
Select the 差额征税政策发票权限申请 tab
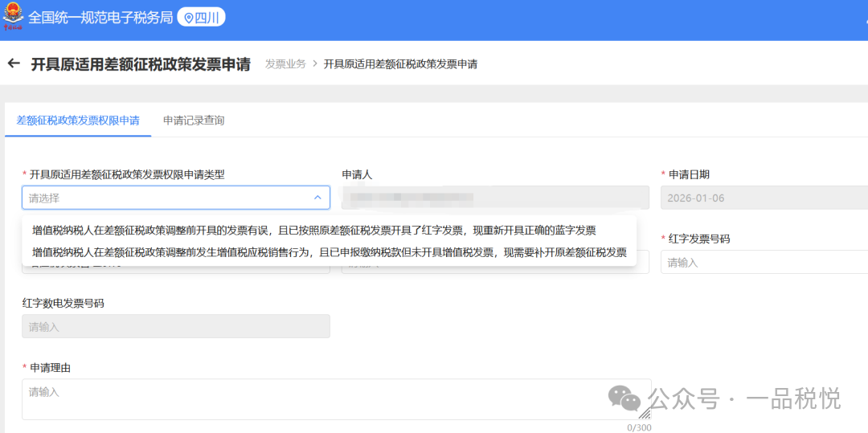tap(78, 121)
